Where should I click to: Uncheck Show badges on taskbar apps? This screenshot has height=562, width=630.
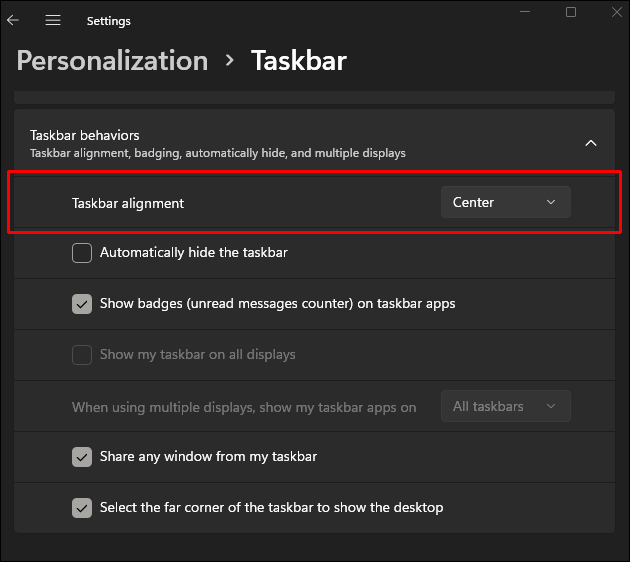(82, 304)
